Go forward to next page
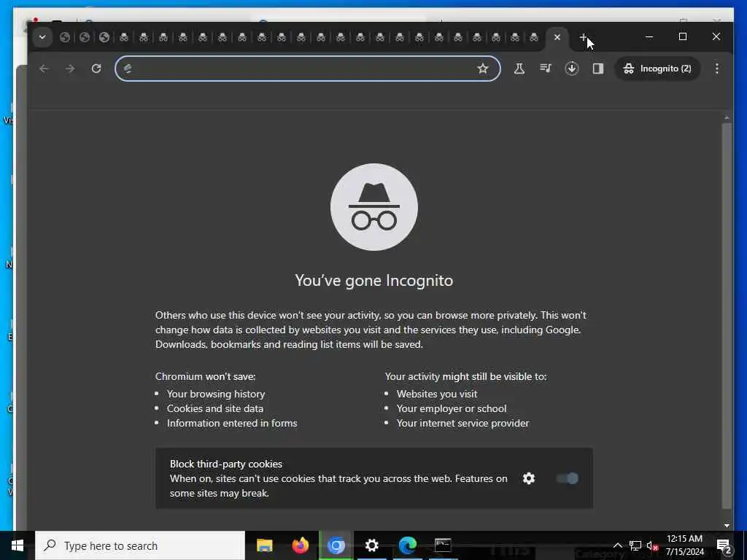The height and width of the screenshot is (560, 747). (70, 69)
